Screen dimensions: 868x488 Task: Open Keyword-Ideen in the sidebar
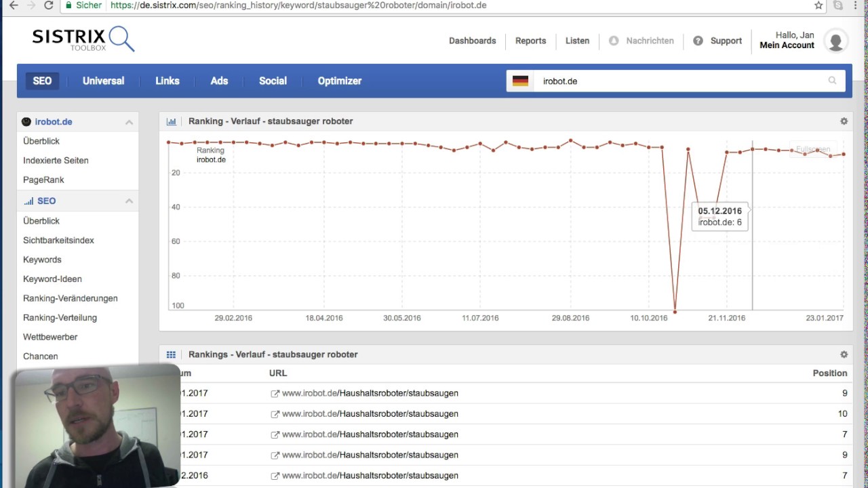[52, 279]
